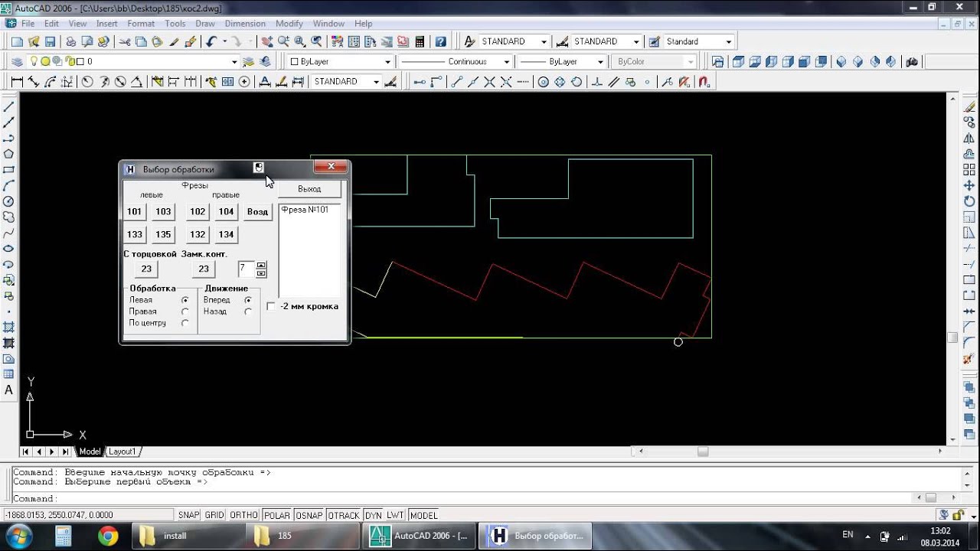Select the Circle tool in Draw toolbar
This screenshot has height=551, width=980.
pyautogui.click(x=8, y=201)
